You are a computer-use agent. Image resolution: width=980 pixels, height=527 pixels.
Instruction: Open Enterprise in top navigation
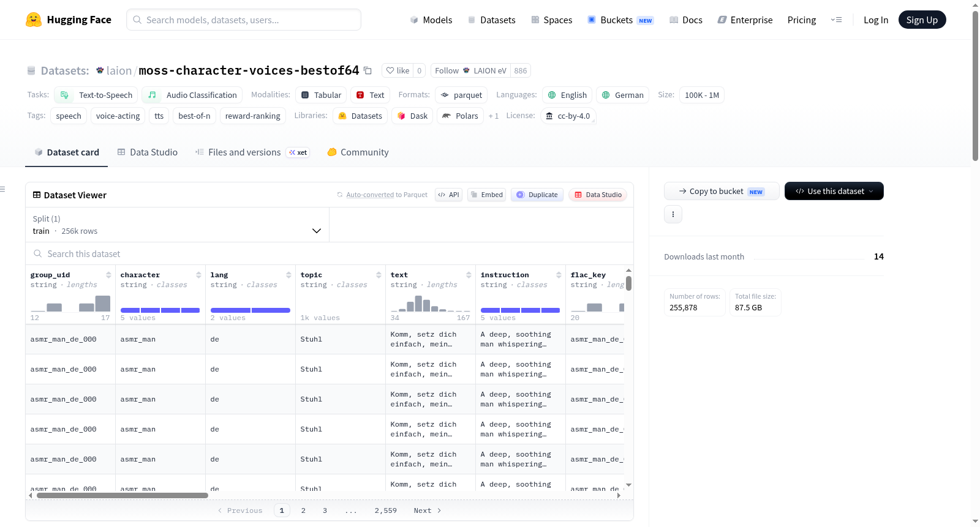[x=745, y=20]
